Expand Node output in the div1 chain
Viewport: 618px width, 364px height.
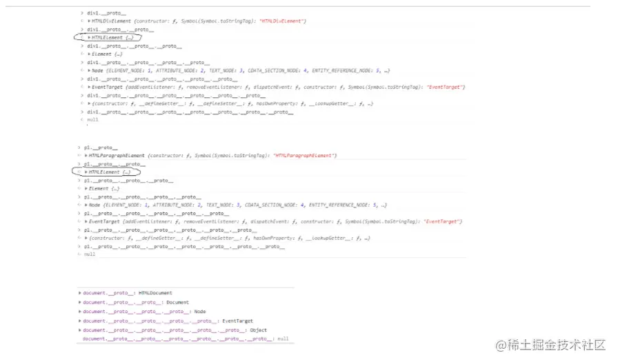click(x=89, y=71)
